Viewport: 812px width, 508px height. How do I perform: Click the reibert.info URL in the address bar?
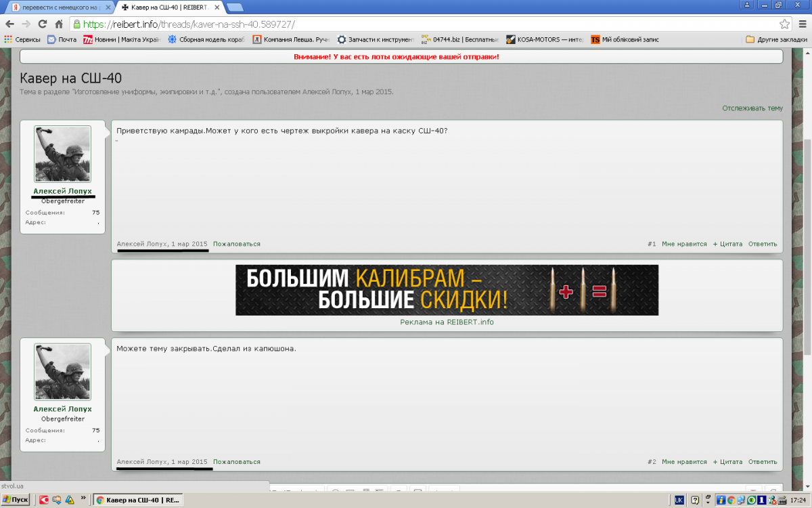click(x=188, y=24)
